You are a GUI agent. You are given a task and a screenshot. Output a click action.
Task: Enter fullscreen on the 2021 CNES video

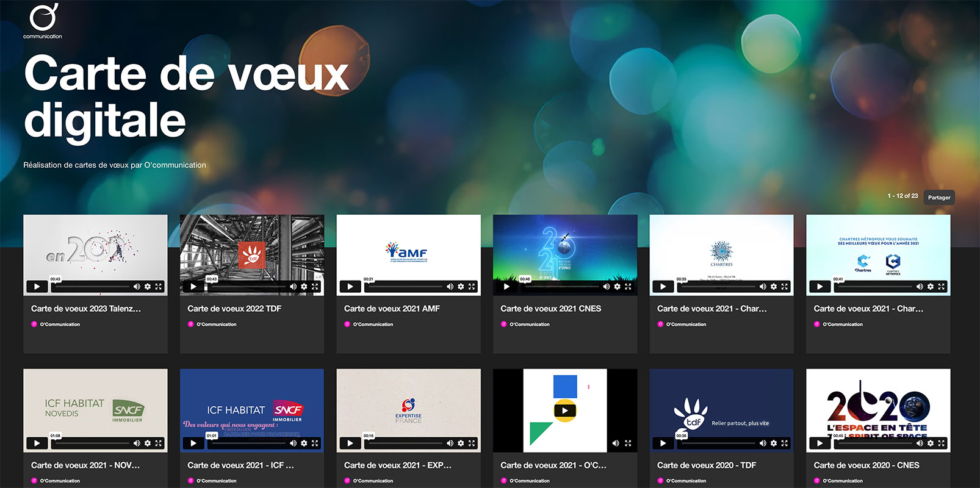click(x=628, y=287)
